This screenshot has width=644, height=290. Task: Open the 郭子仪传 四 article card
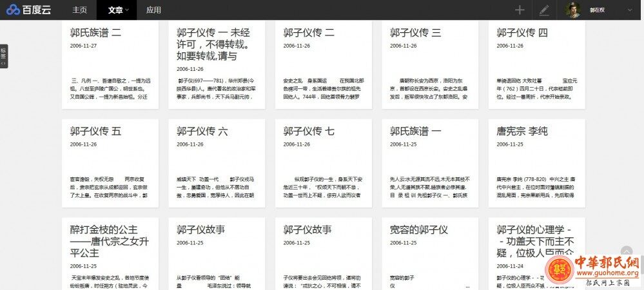[522, 32]
